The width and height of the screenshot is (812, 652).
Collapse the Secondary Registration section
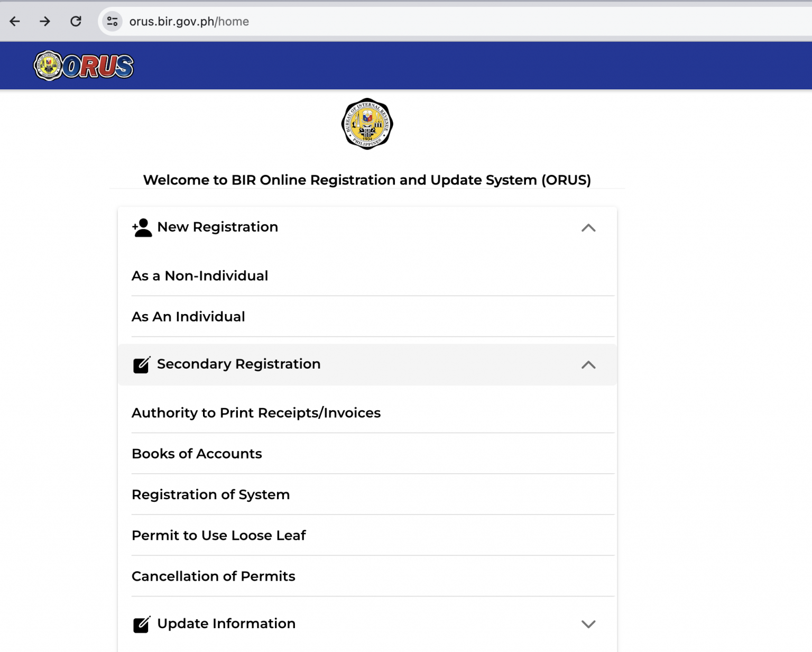[x=589, y=365]
